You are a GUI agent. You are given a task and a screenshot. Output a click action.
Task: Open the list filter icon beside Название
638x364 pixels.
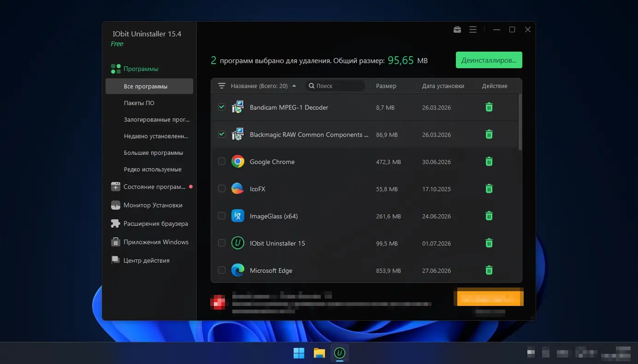pos(222,86)
